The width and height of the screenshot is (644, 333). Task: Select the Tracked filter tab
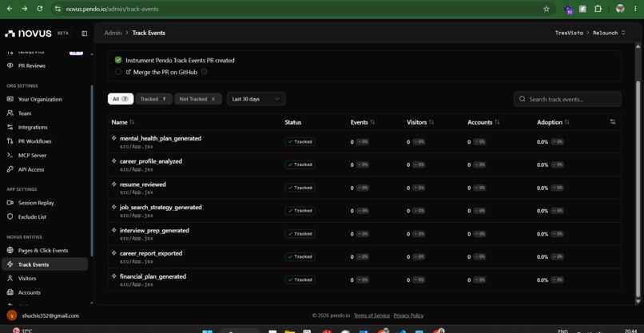[153, 99]
